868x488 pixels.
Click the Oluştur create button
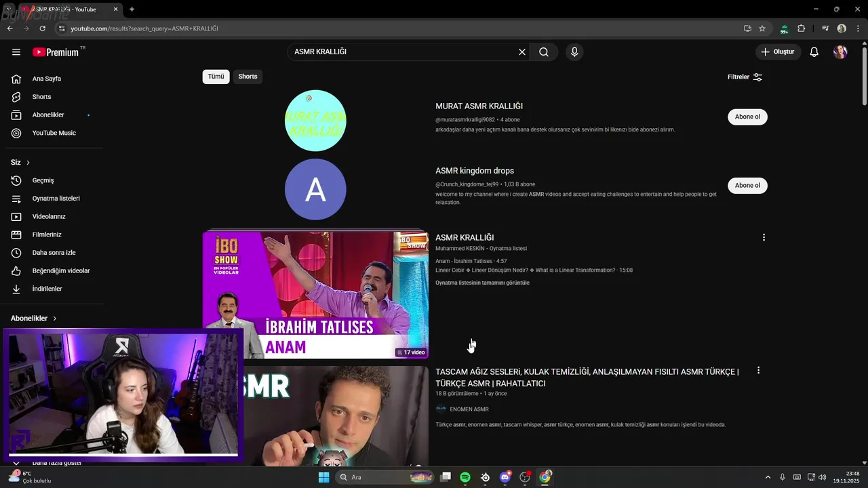point(778,52)
